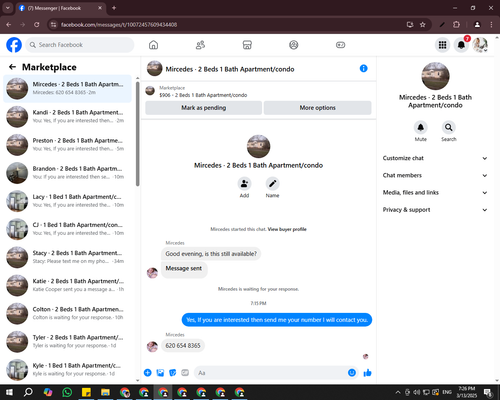Image resolution: width=500 pixels, height=400 pixels.
Task: Bookmark this page star icon
Action: pyautogui.click(x=423, y=25)
